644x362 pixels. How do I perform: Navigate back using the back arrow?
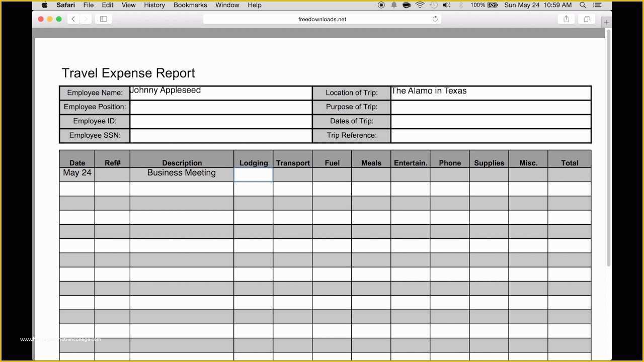pyautogui.click(x=73, y=19)
